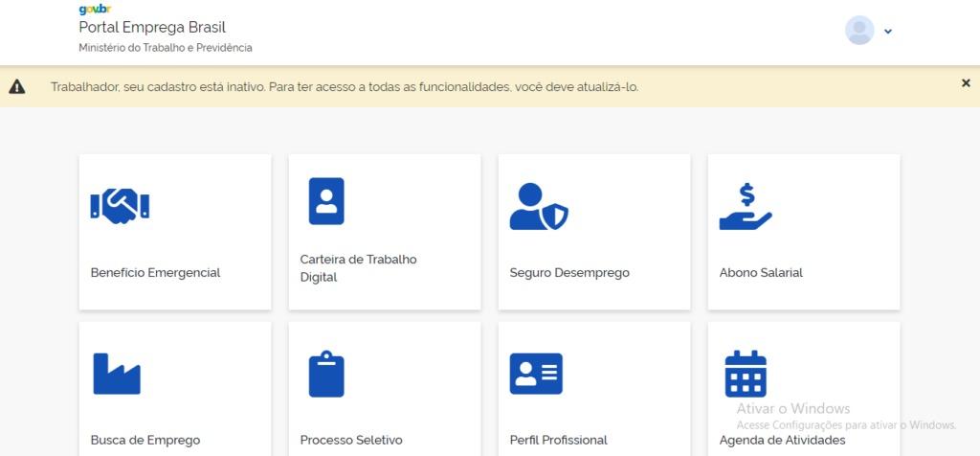Screen dimensions: 980x456
Task: Open the Agenda de Atividades calendar icon
Action: pyautogui.click(x=746, y=374)
